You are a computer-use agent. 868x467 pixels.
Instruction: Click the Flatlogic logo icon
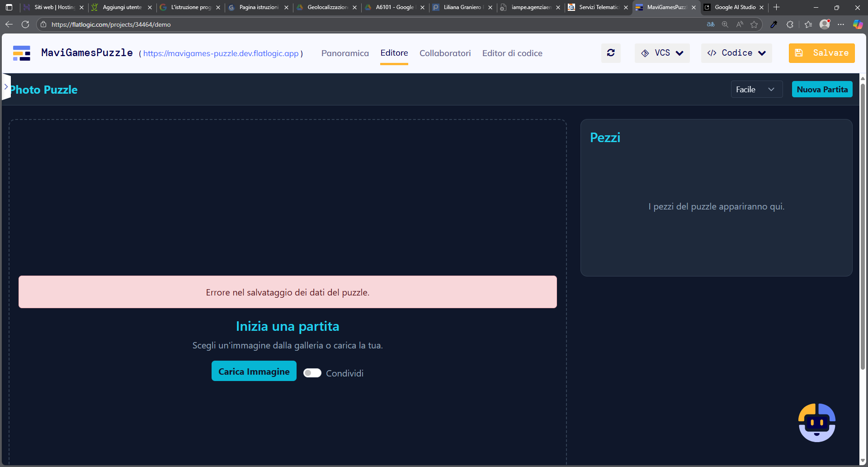22,53
